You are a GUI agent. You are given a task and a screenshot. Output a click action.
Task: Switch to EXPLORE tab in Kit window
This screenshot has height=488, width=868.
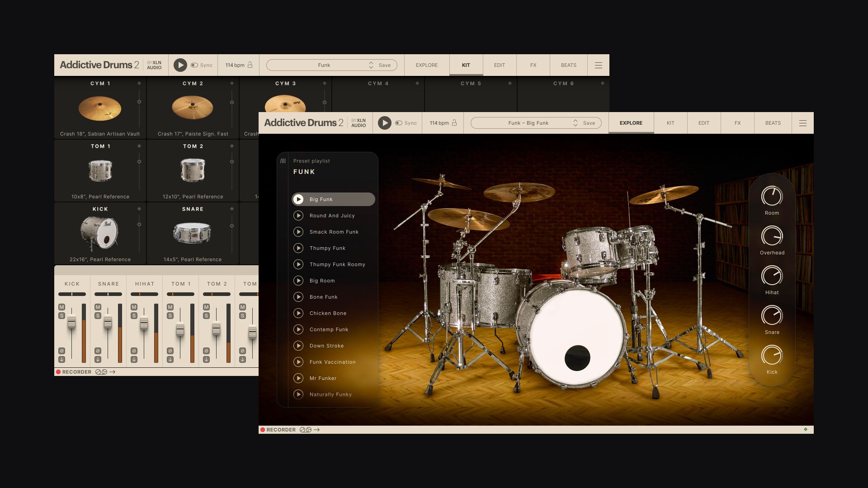coord(427,65)
